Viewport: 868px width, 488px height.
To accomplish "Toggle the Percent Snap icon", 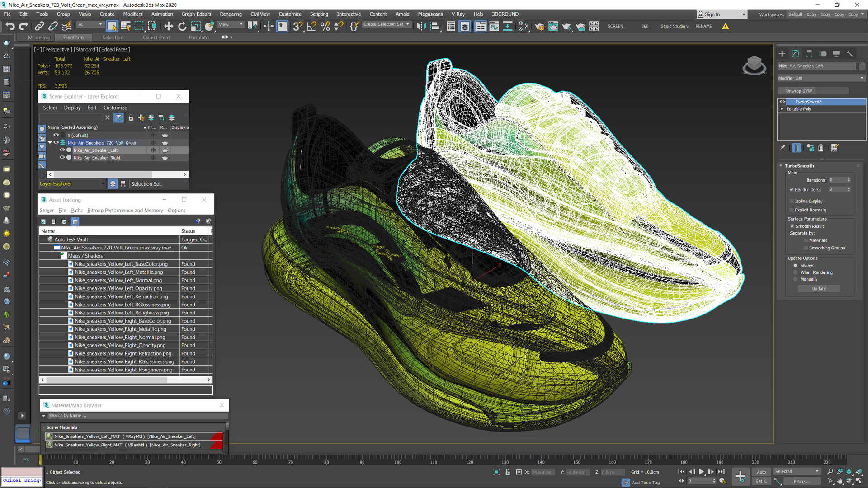I will point(325,26).
